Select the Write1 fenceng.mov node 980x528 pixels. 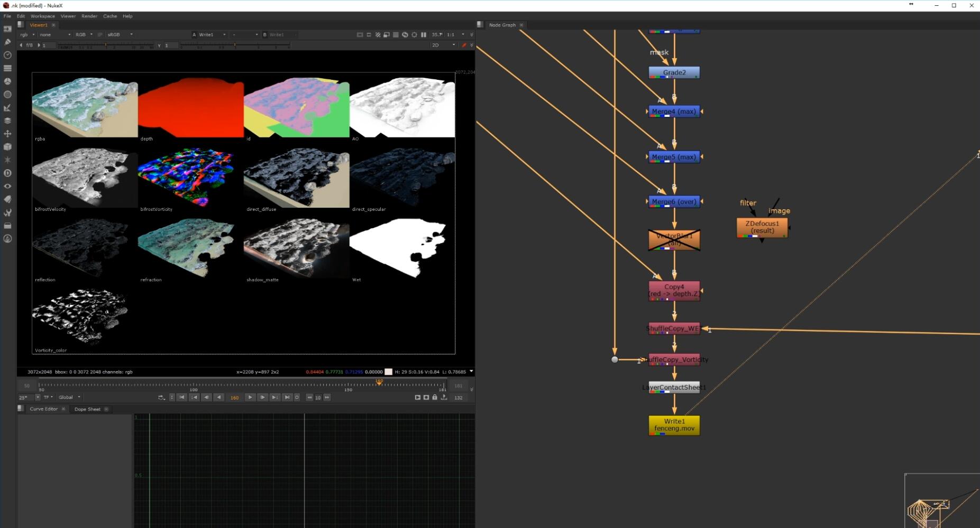pos(674,425)
